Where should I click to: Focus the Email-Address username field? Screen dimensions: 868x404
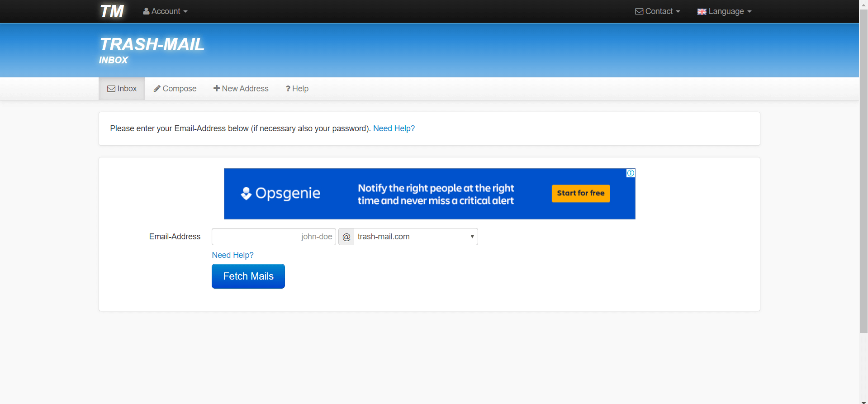pyautogui.click(x=274, y=237)
